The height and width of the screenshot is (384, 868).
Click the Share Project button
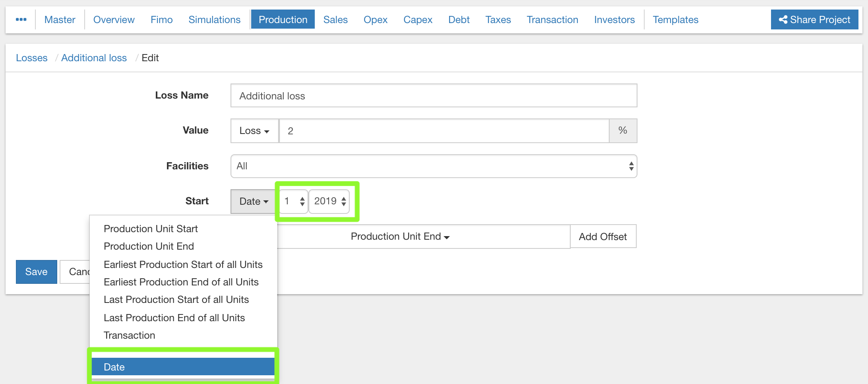(814, 19)
